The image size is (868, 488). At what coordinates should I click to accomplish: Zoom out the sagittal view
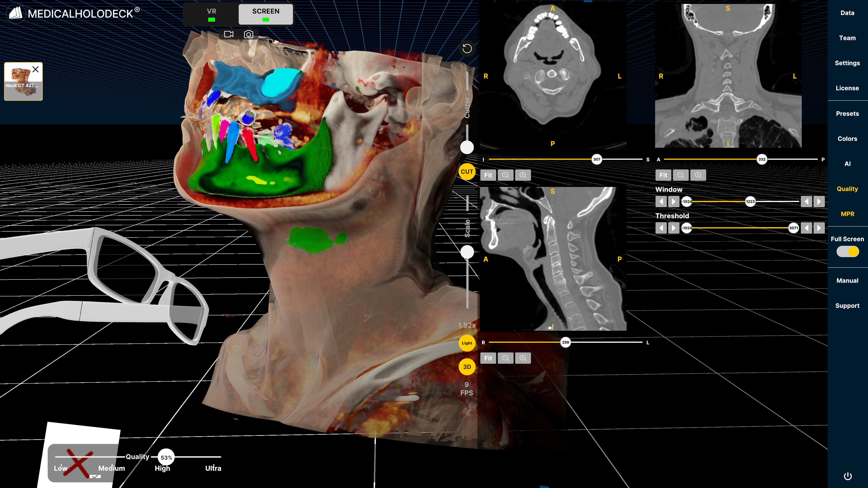[x=505, y=358]
